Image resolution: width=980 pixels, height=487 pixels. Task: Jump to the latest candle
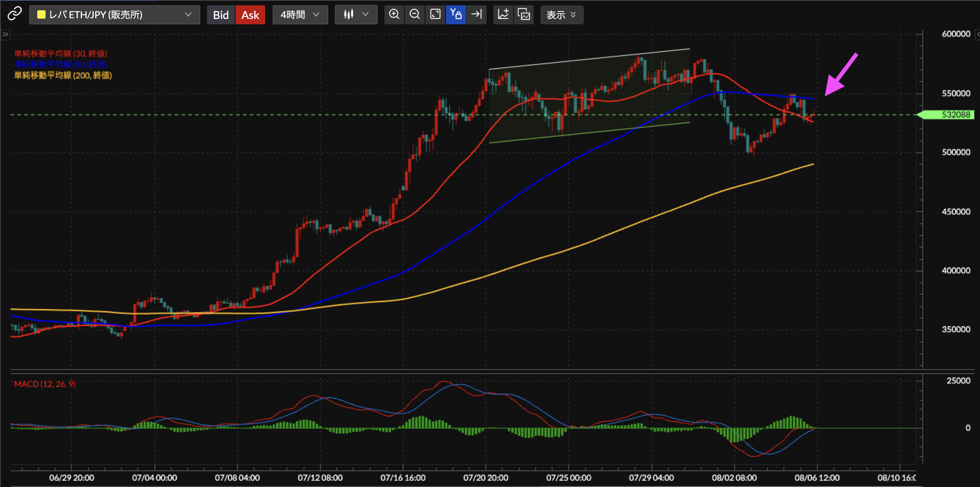pos(476,14)
